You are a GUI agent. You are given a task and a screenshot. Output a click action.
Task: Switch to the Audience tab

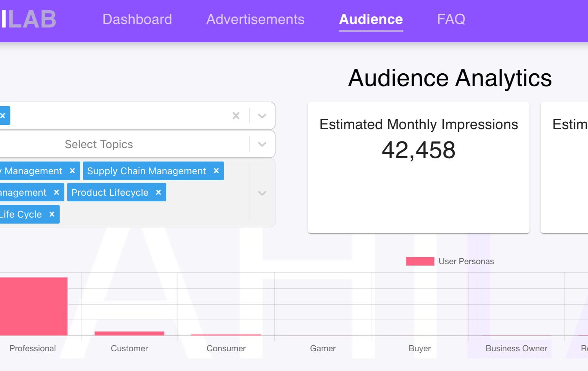(x=371, y=19)
